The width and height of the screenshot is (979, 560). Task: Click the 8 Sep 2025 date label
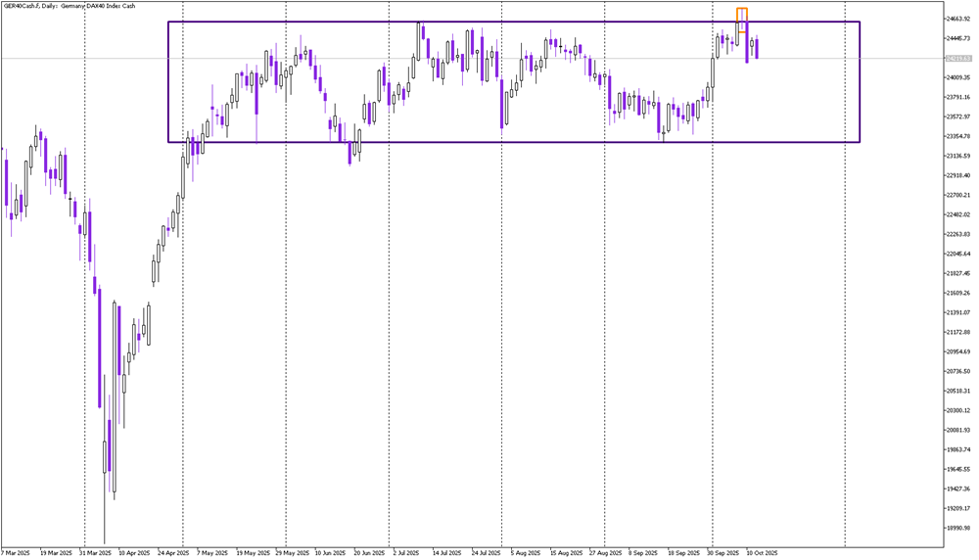click(642, 552)
